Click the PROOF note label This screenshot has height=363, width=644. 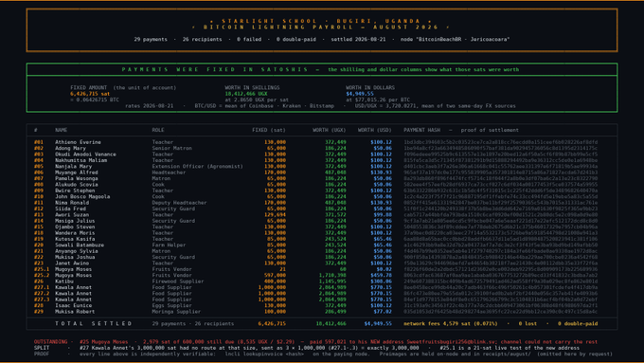(x=42, y=354)
